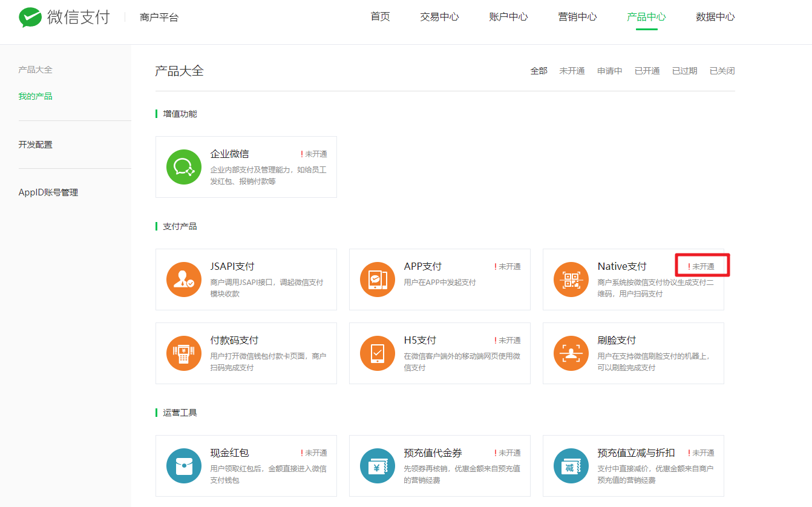This screenshot has width=812, height=507.
Task: Click 未开通 status on 预充值代金券 card
Action: tap(508, 453)
